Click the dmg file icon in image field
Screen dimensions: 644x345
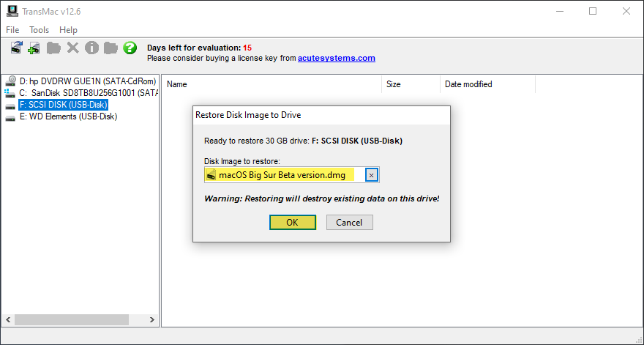(211, 175)
